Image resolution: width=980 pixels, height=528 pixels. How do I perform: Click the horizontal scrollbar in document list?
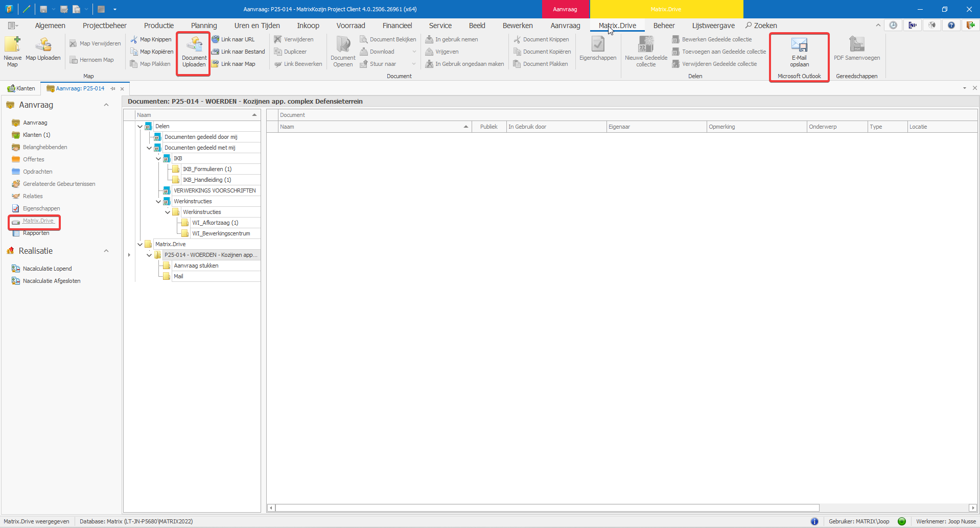click(547, 508)
